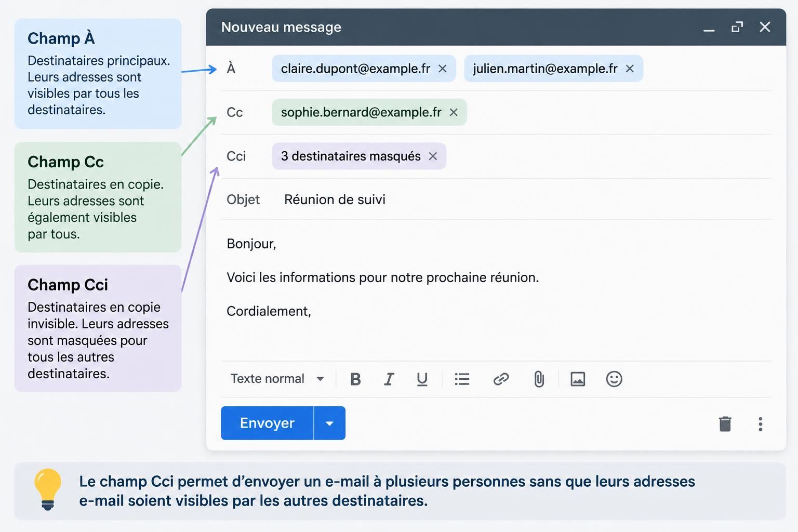Close the Nouveau message window
The width and height of the screenshot is (798, 532).
[765, 27]
